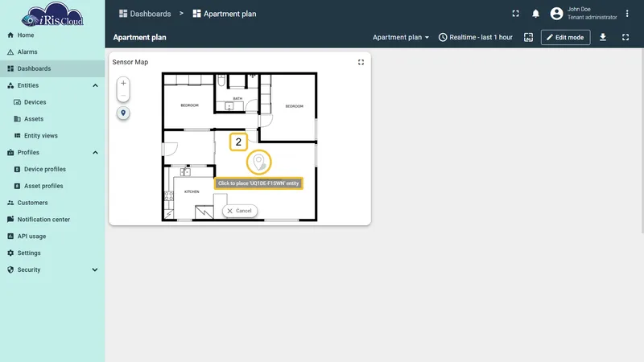This screenshot has width=644, height=362.
Task: Export dashboard with the download icon
Action: (x=602, y=37)
